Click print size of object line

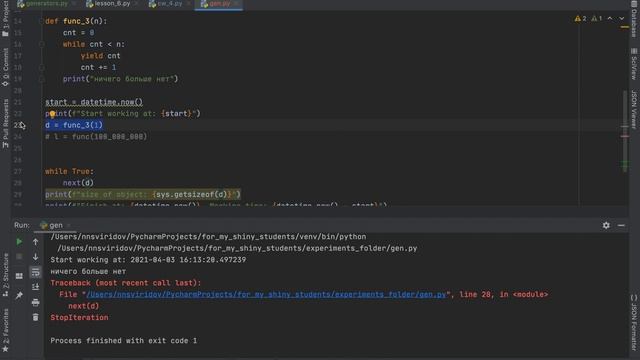pos(143,194)
